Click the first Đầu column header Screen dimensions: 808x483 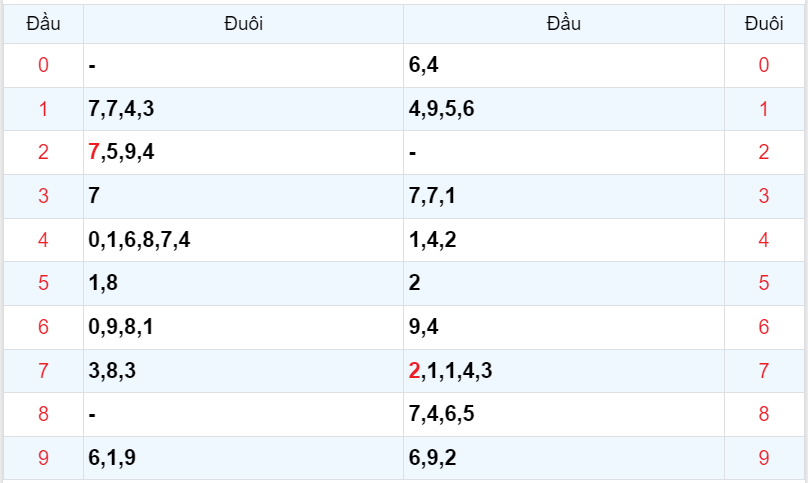pyautogui.click(x=43, y=23)
